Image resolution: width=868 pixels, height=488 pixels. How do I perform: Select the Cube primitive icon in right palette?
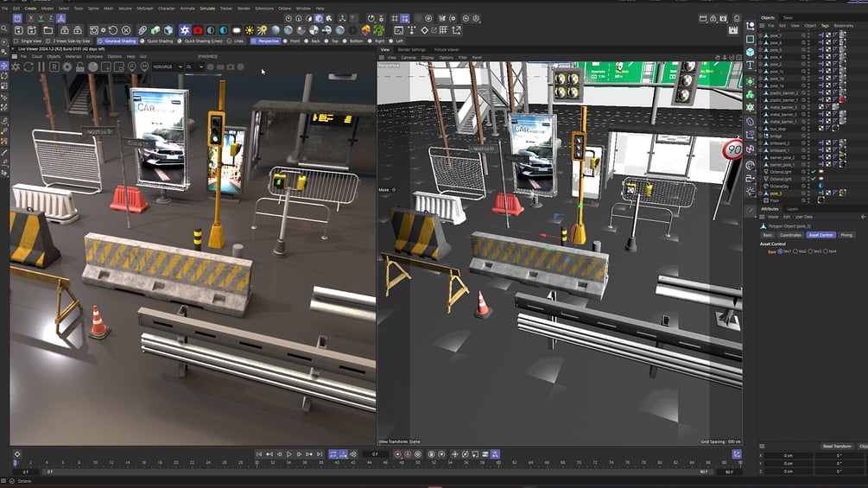tap(750, 52)
